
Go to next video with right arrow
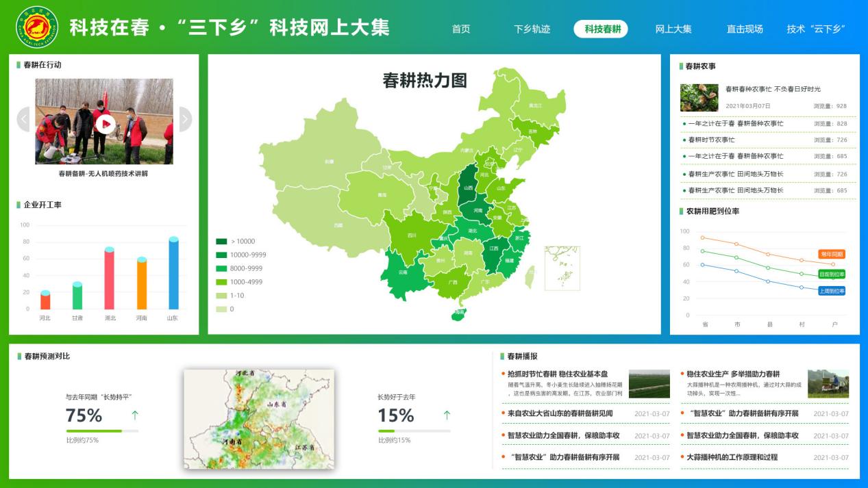tap(185, 119)
